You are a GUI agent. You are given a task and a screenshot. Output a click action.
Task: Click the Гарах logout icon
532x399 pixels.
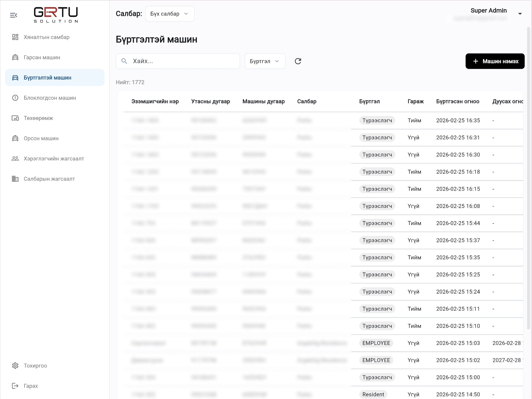point(15,386)
